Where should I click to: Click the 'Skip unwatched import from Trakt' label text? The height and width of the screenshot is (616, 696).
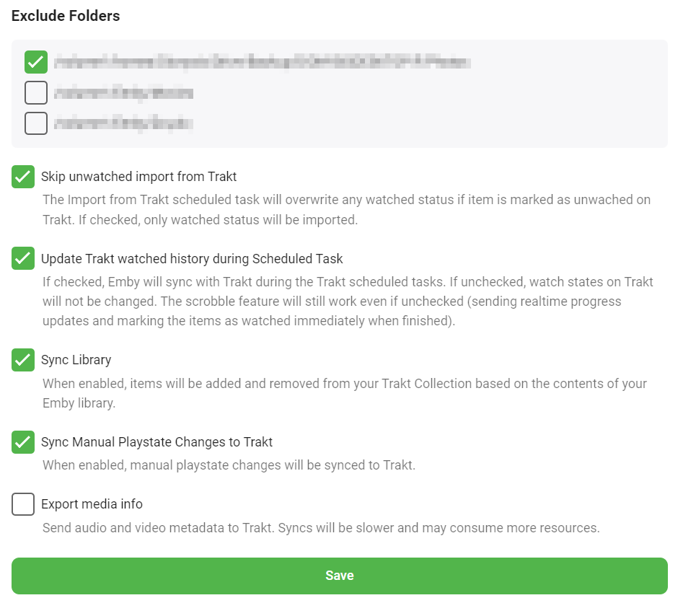pyautogui.click(x=138, y=176)
